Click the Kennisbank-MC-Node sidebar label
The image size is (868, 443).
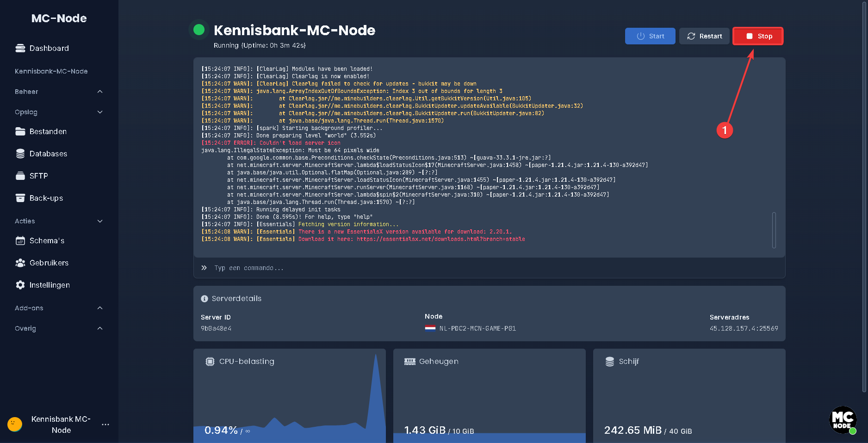tap(51, 71)
